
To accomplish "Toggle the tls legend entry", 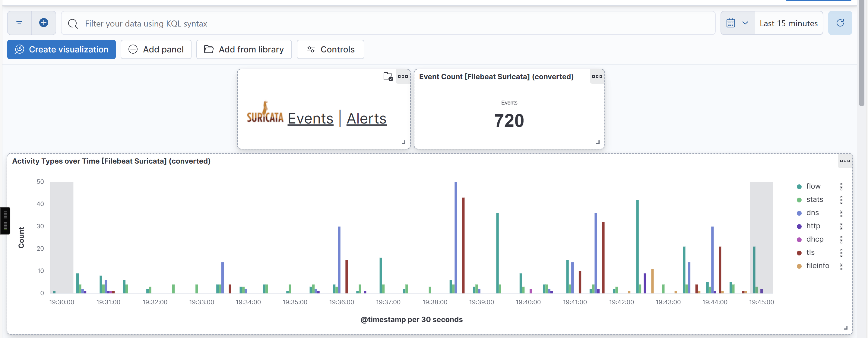I will (x=810, y=252).
